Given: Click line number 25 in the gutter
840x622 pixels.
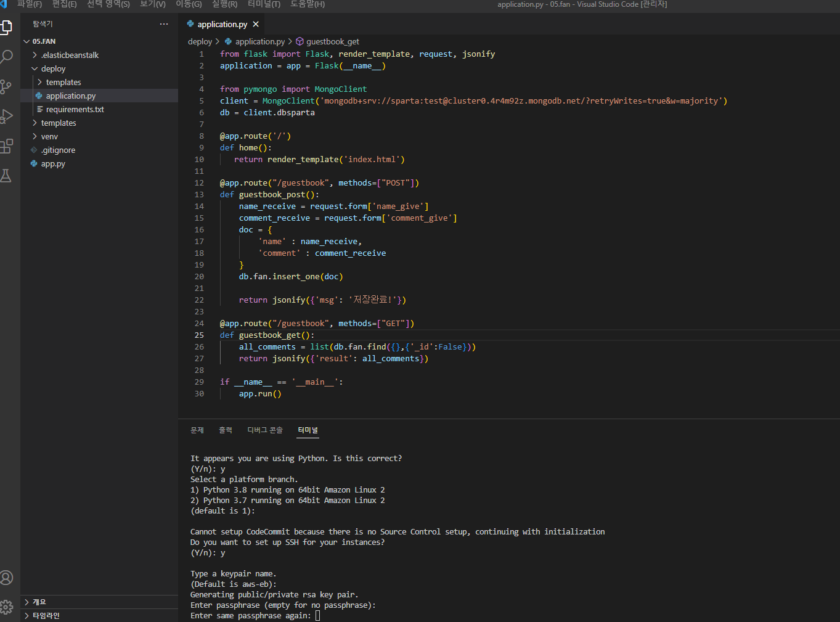Looking at the screenshot, I should pyautogui.click(x=199, y=335).
